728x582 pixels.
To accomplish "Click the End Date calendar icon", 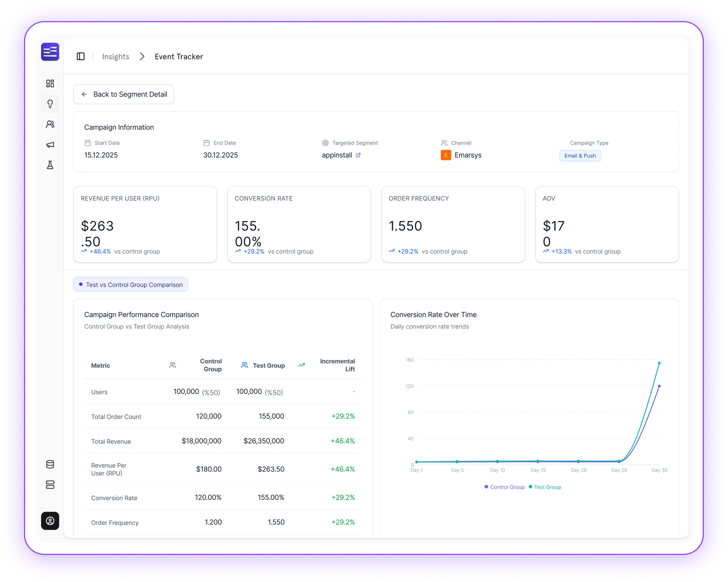I will coord(207,143).
